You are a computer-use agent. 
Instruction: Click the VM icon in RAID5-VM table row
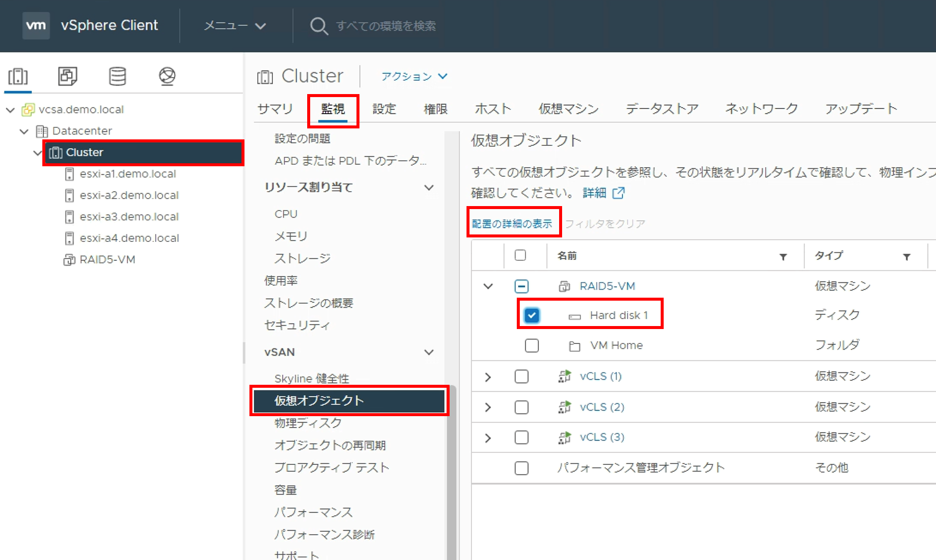click(x=565, y=286)
